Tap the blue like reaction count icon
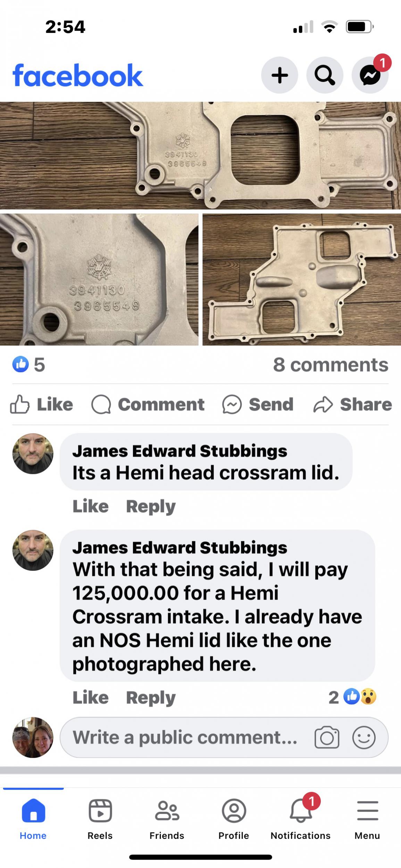Screen dimensions: 401x868 tap(20, 365)
